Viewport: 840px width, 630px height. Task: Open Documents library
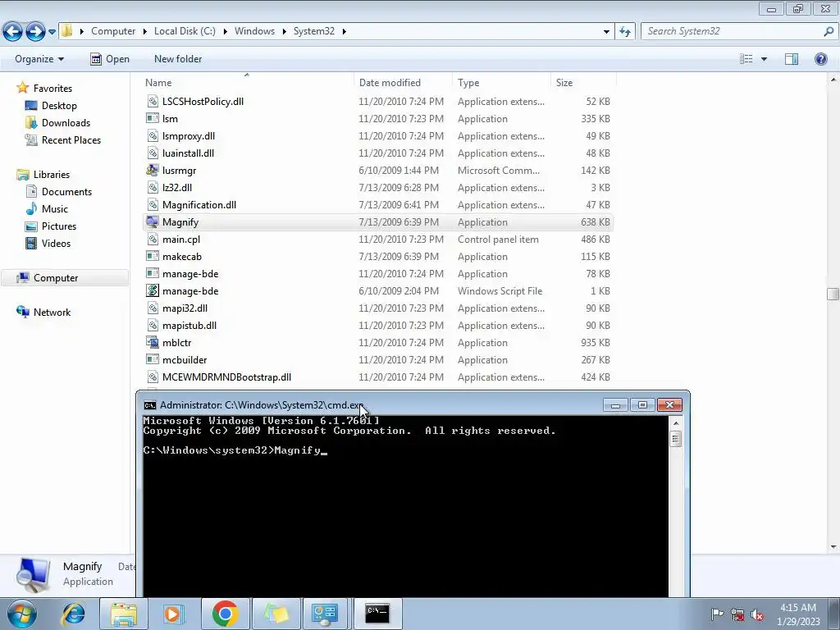66,192
